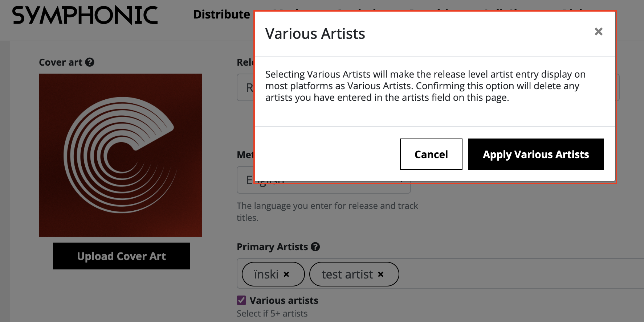Click the Select if 5+ artists hint
Screen dimensions: 644x322
coord(272,314)
